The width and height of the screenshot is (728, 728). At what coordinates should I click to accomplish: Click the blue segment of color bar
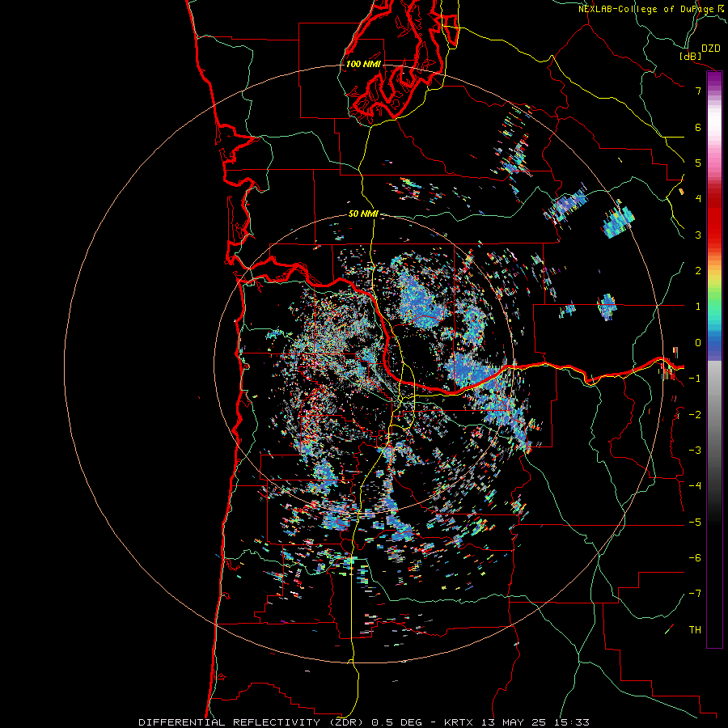tap(714, 344)
